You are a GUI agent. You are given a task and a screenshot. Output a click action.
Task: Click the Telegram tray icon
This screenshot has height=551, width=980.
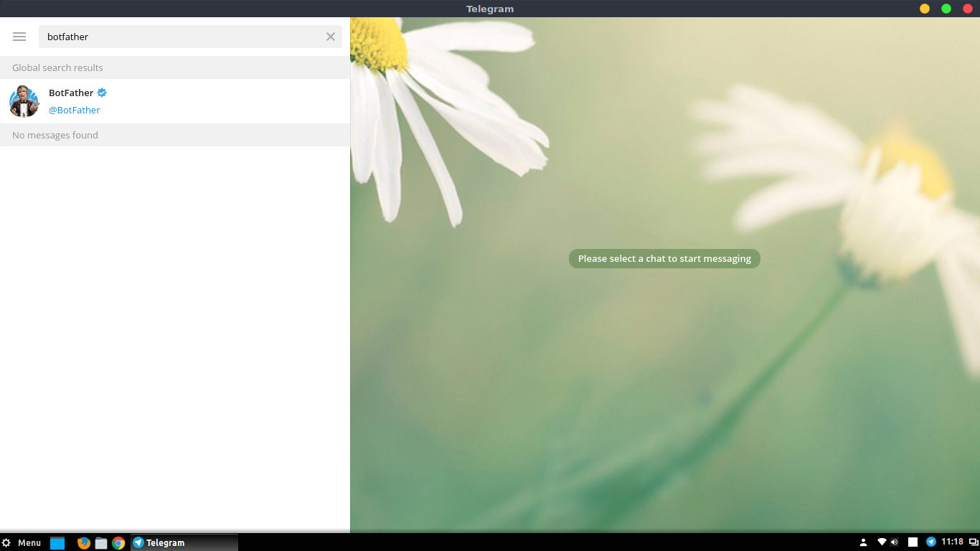click(x=931, y=542)
